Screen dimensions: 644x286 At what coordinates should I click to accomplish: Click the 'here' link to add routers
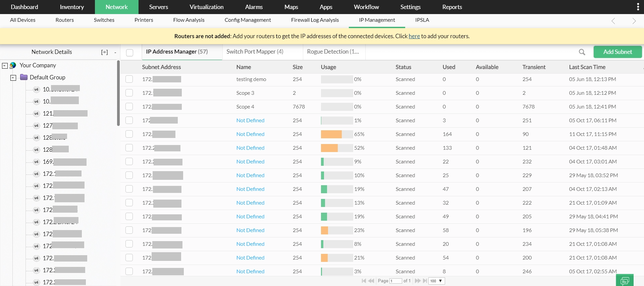[x=414, y=36]
